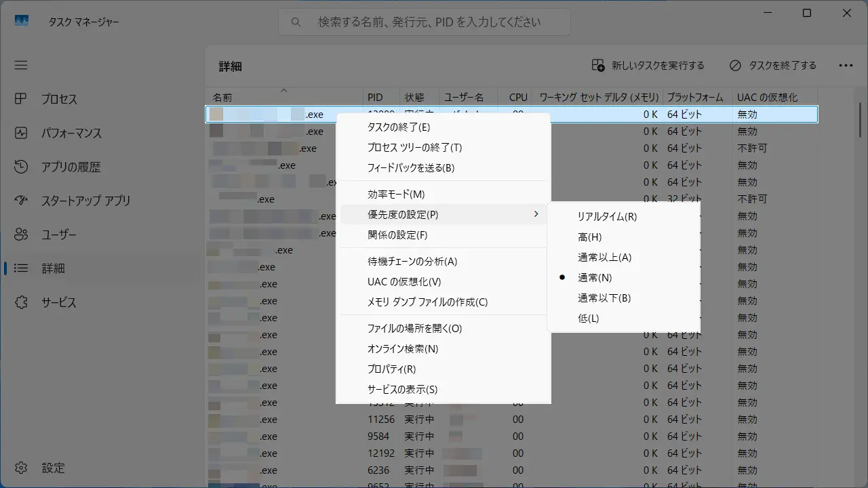Open the アプリの履歴 page icon
This screenshot has height=488, width=868.
(21, 167)
